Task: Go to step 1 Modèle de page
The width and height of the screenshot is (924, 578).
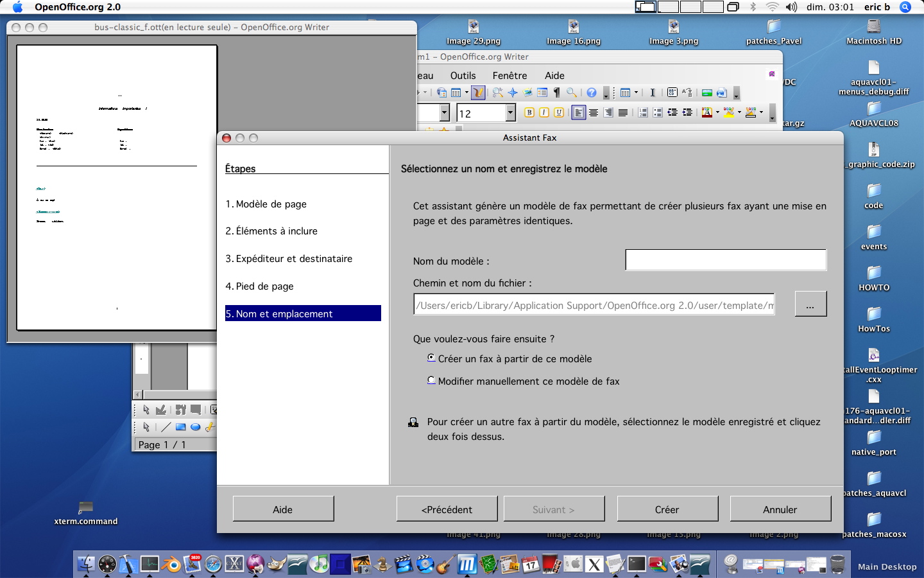Action: [266, 204]
